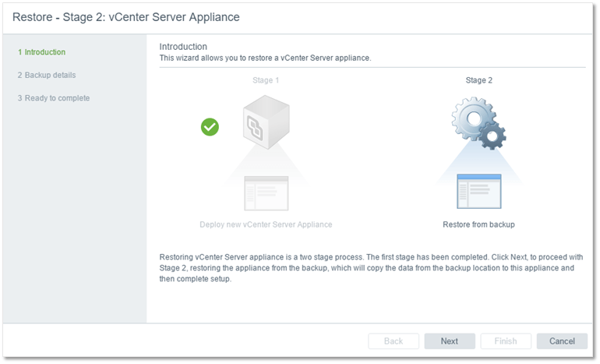Click the Restore from backup caption
The width and height of the screenshot is (600, 364).
[x=478, y=224]
